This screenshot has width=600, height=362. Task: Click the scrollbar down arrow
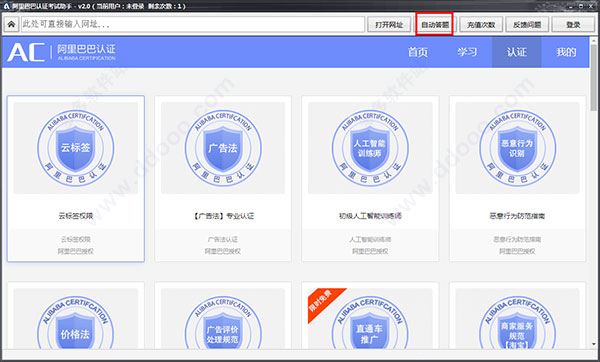pyautogui.click(x=594, y=344)
